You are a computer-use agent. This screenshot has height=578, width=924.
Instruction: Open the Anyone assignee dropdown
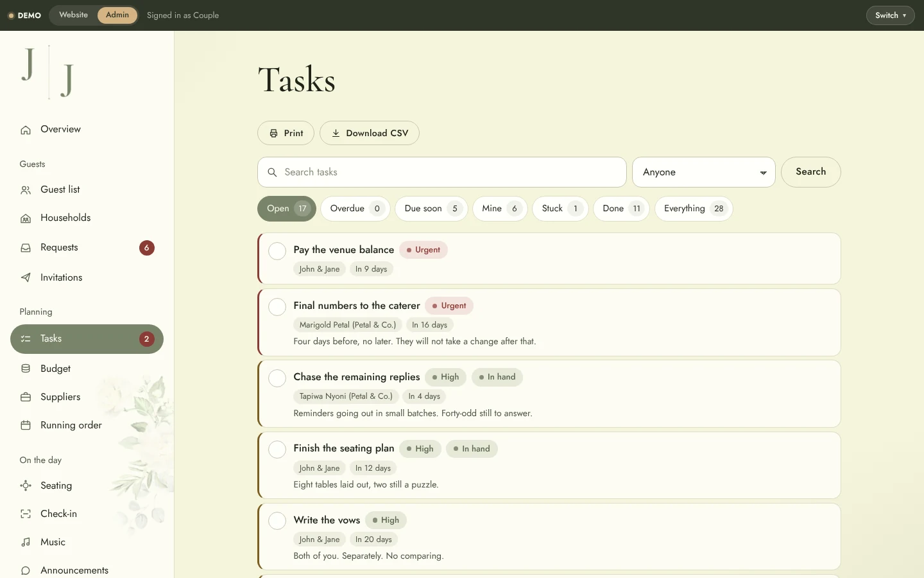[x=704, y=172]
